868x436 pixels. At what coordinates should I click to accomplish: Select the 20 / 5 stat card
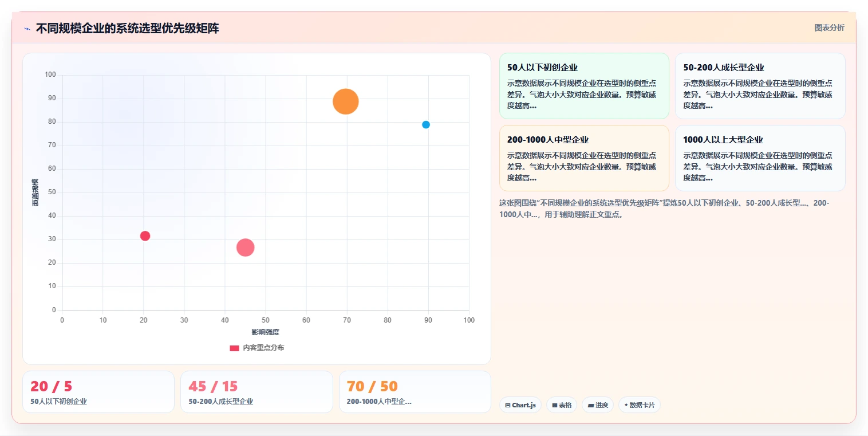(x=98, y=392)
